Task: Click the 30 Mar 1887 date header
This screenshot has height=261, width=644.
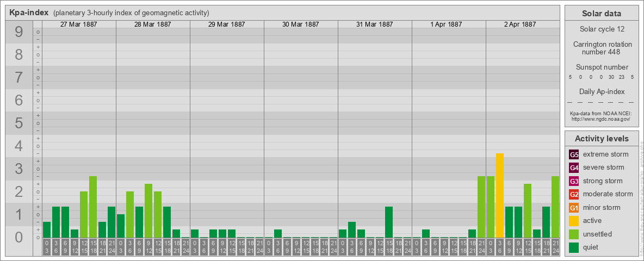Action: point(301,24)
